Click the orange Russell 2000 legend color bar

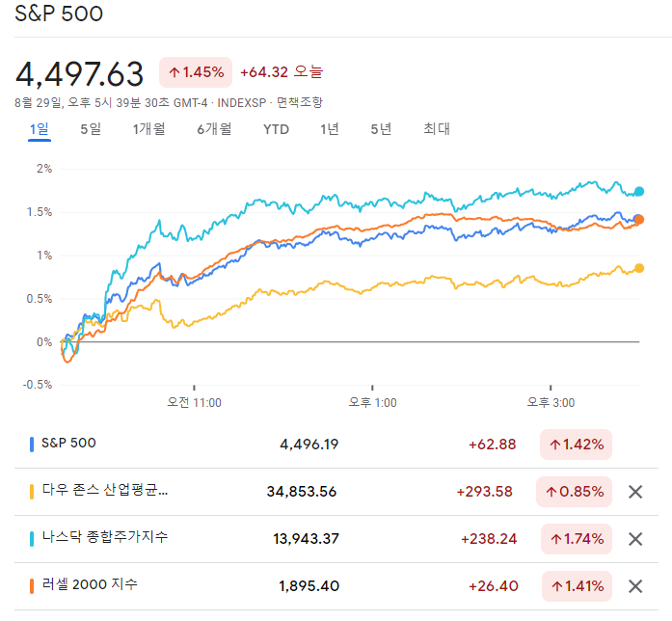31,586
